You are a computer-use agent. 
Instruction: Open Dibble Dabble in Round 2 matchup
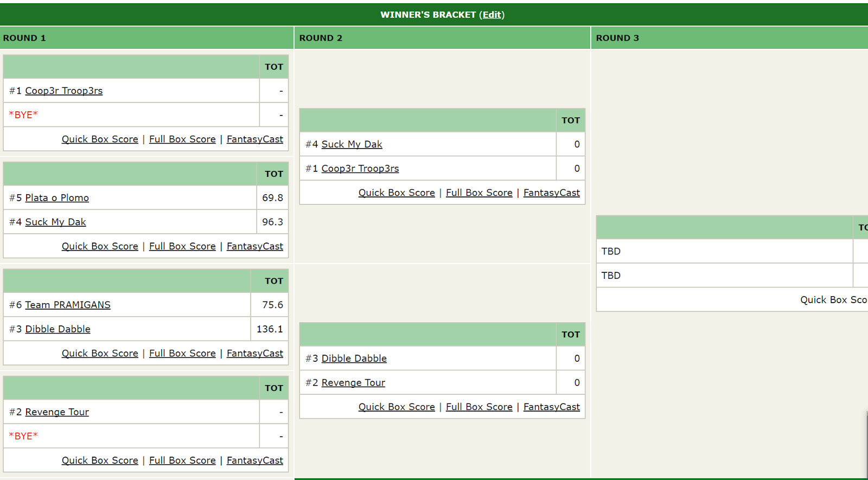coord(354,359)
